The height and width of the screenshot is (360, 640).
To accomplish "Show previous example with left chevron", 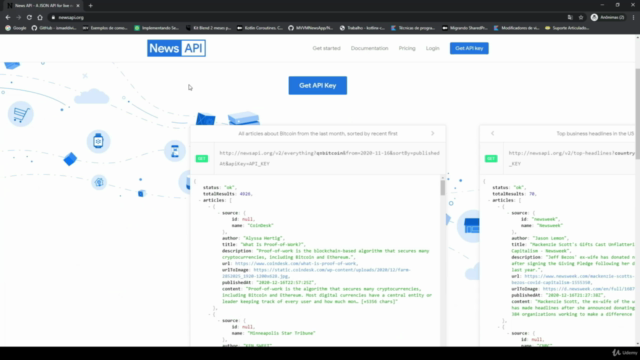I will coord(492,133).
